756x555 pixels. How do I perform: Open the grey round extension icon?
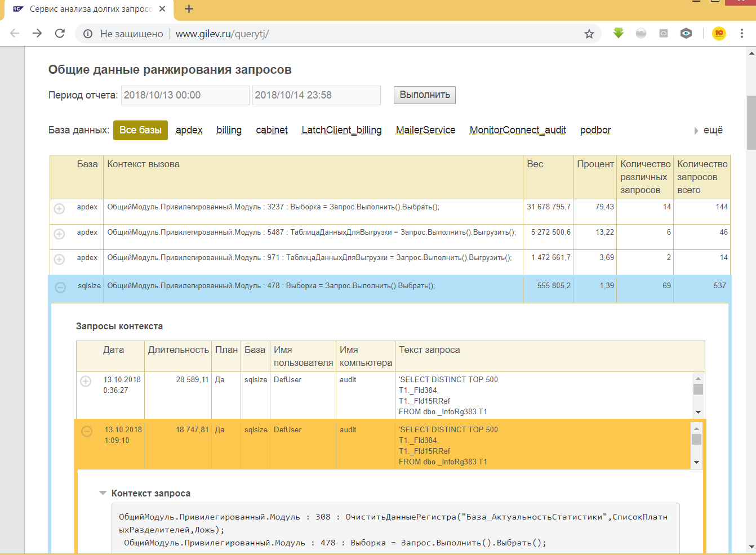(x=641, y=33)
